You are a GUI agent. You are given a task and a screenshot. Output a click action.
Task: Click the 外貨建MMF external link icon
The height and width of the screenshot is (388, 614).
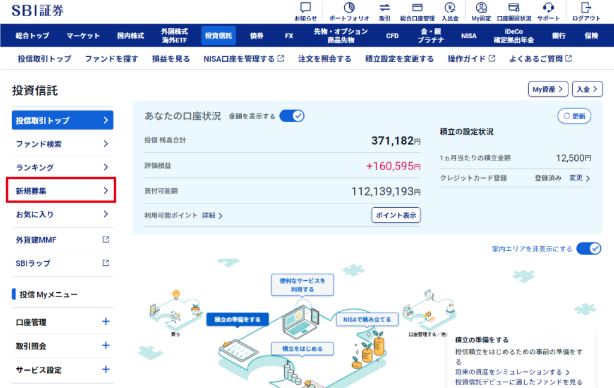pos(106,239)
